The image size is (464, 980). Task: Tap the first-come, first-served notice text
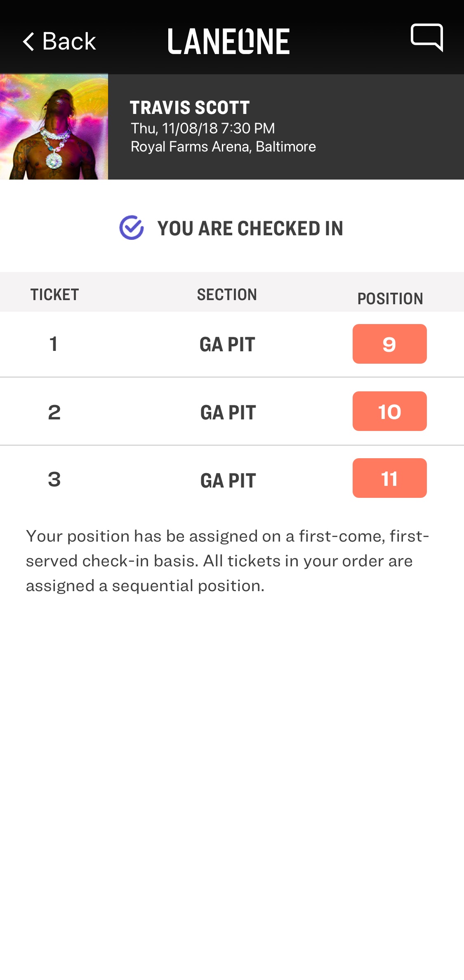click(x=228, y=561)
